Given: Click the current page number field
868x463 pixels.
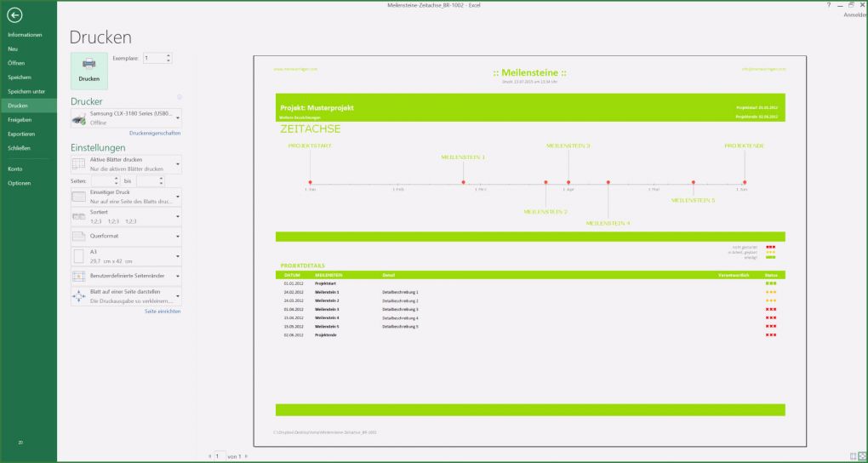Looking at the screenshot, I should click(219, 456).
